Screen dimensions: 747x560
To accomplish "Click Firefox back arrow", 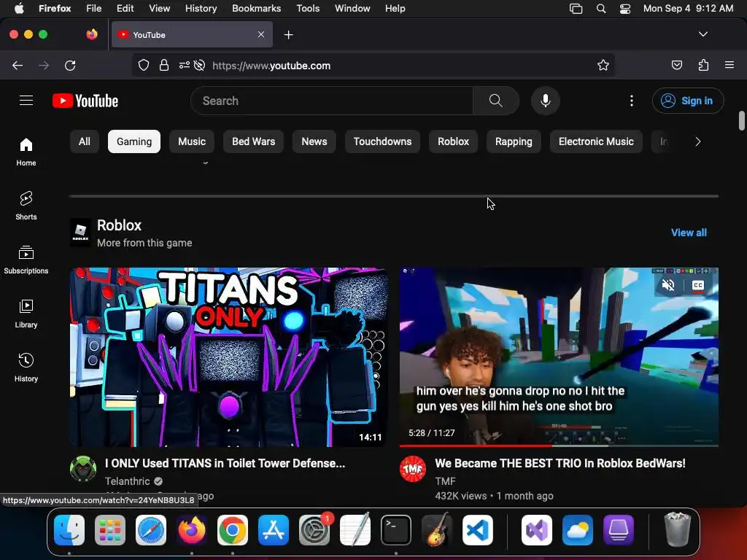I will [18, 65].
